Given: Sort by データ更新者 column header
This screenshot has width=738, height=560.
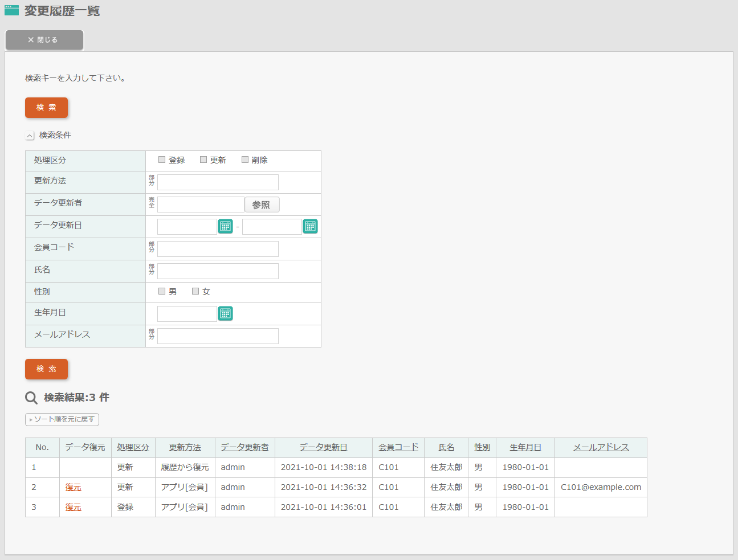Looking at the screenshot, I should [x=245, y=447].
